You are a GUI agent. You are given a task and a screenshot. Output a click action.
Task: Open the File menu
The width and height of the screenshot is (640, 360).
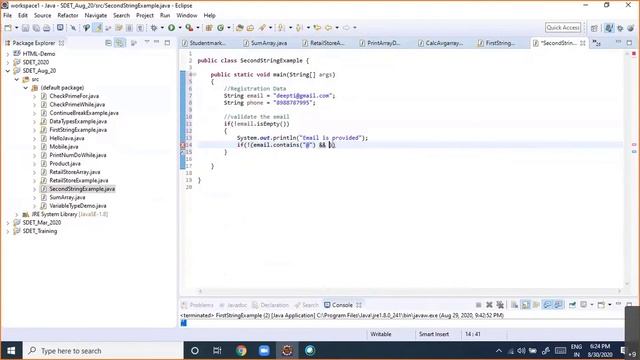7,16
